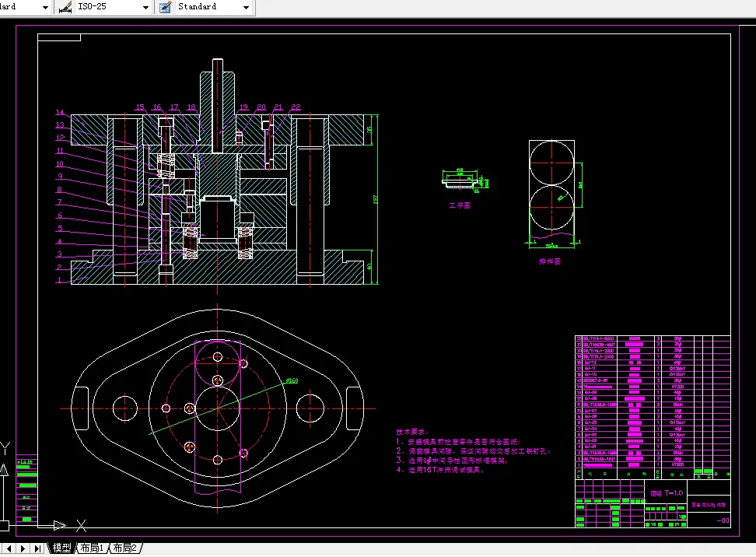Select part balloon number 2
Viewport: 756px width, 557px height.
click(59, 267)
